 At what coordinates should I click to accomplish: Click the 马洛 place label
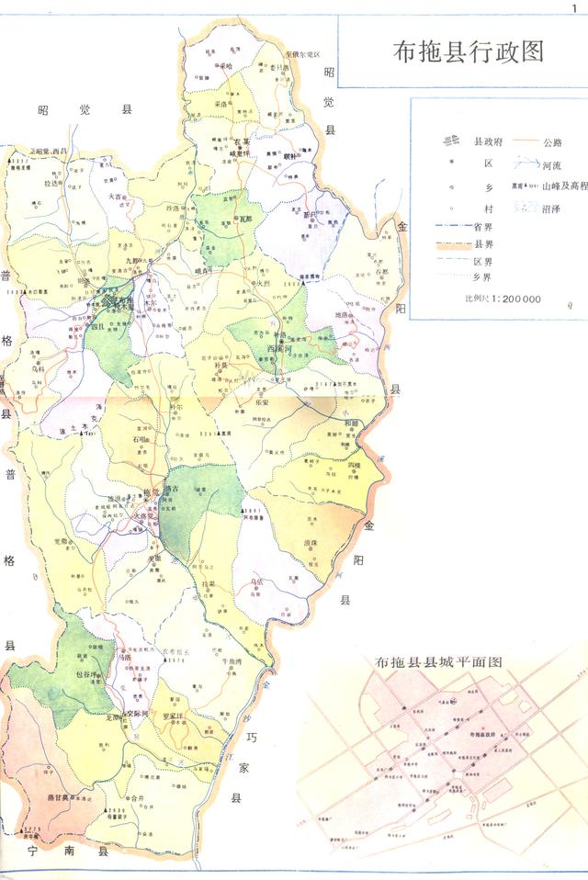click(x=124, y=657)
